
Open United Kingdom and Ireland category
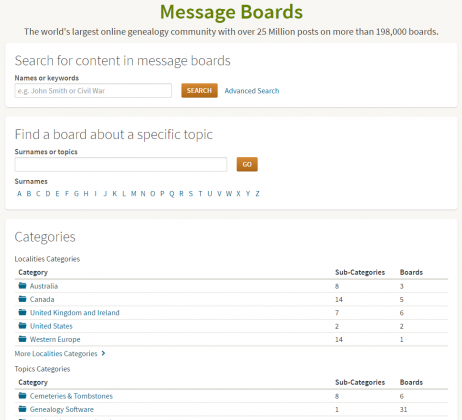75,313
